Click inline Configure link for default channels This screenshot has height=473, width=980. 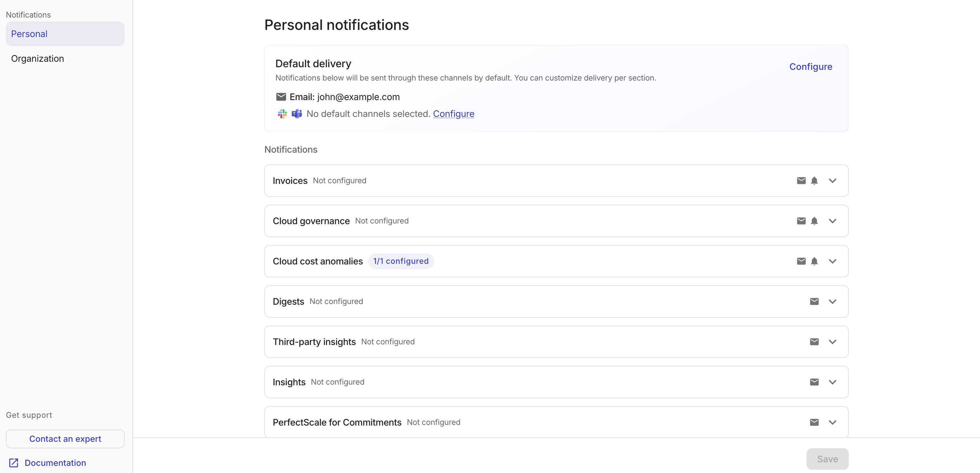click(454, 114)
